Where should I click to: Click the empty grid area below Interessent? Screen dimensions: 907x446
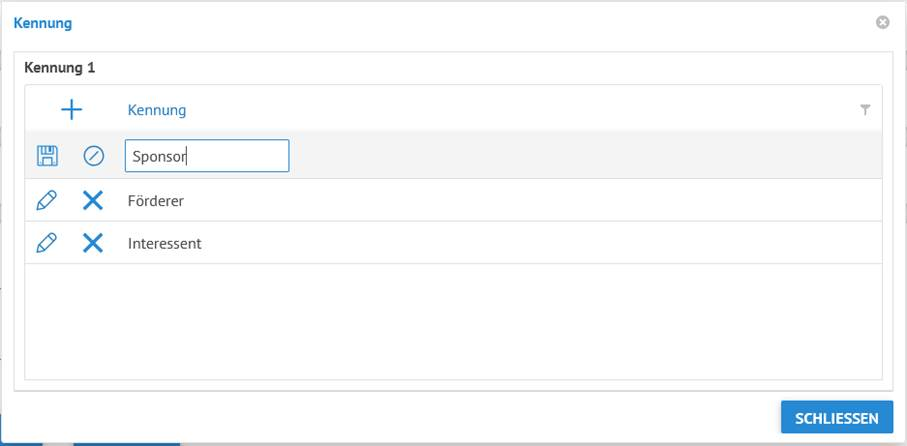450,320
